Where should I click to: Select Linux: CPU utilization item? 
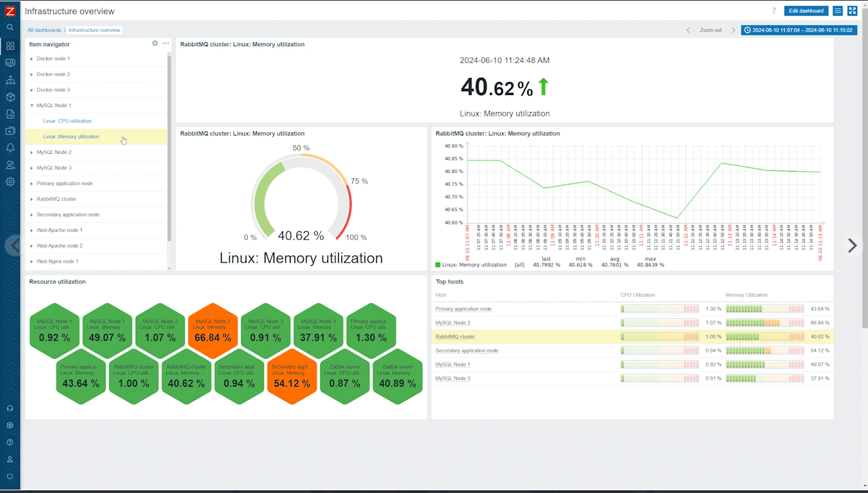[x=67, y=121]
